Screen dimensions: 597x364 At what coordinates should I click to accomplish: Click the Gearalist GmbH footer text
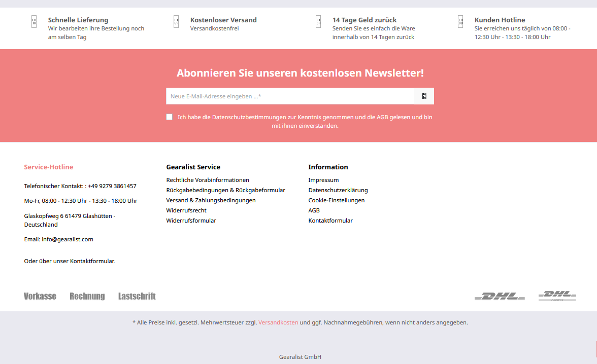300,357
